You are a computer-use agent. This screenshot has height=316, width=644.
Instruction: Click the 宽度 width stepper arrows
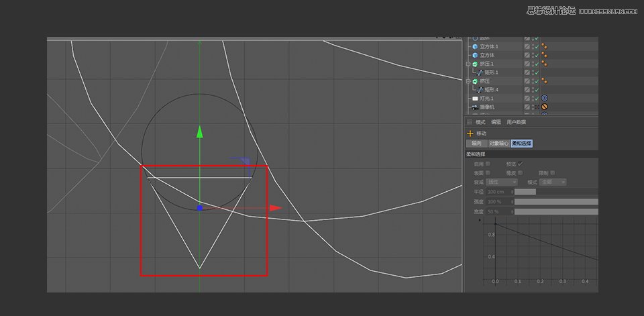[x=512, y=211]
